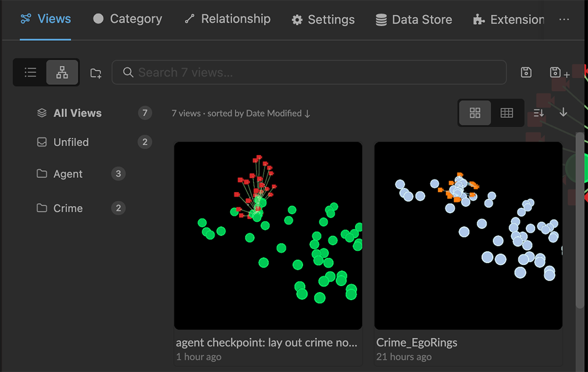Toggle sort direction arrow
Viewport: 588px width, 372px height.
(x=563, y=112)
